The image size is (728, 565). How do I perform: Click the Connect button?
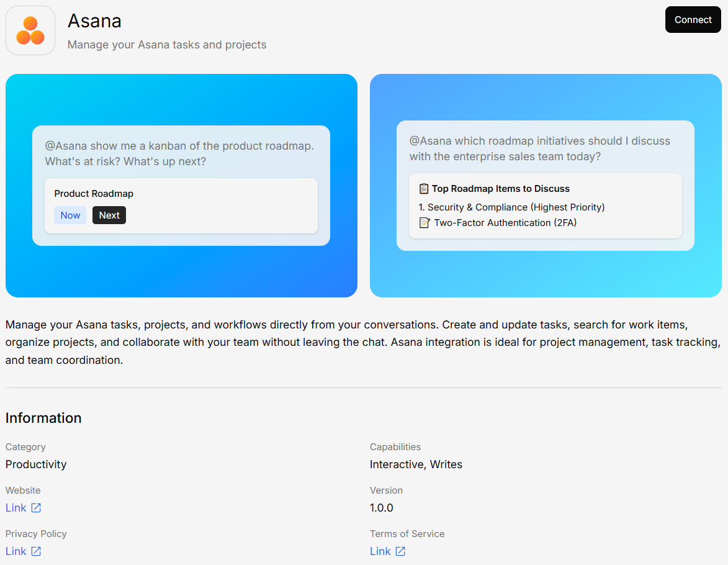click(693, 20)
